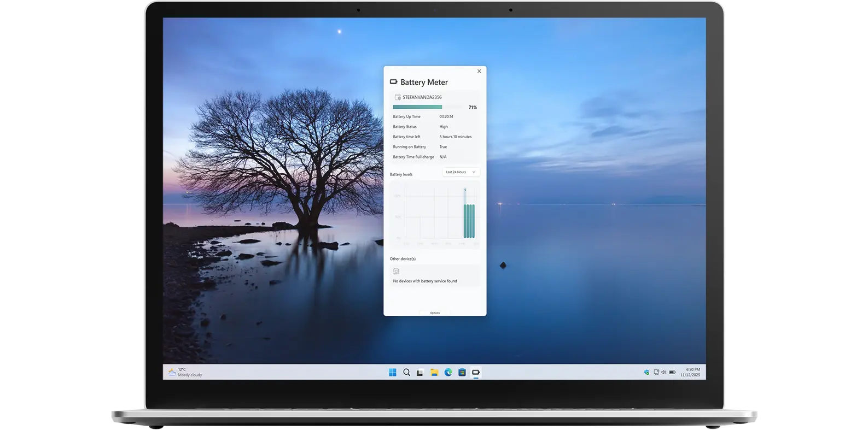Click the system tray battery icon
The image size is (868, 430).
tap(672, 373)
